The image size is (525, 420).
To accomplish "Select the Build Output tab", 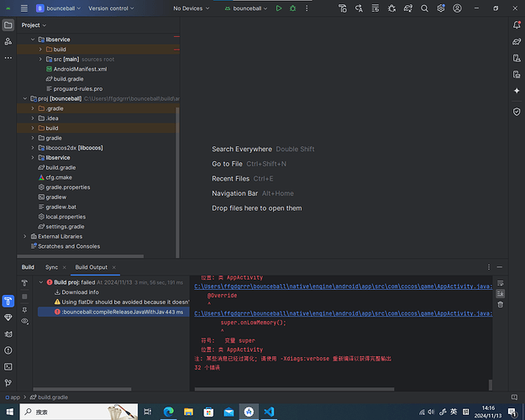I will tap(91, 267).
